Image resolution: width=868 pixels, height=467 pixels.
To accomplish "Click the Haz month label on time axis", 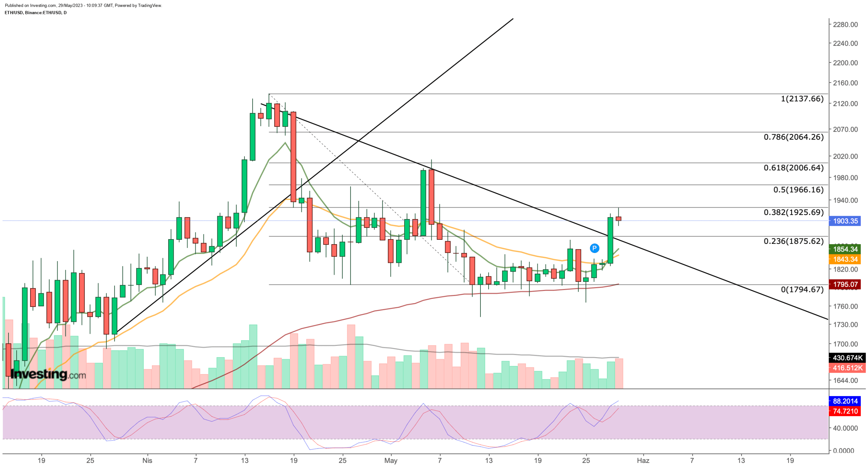I will (x=643, y=460).
